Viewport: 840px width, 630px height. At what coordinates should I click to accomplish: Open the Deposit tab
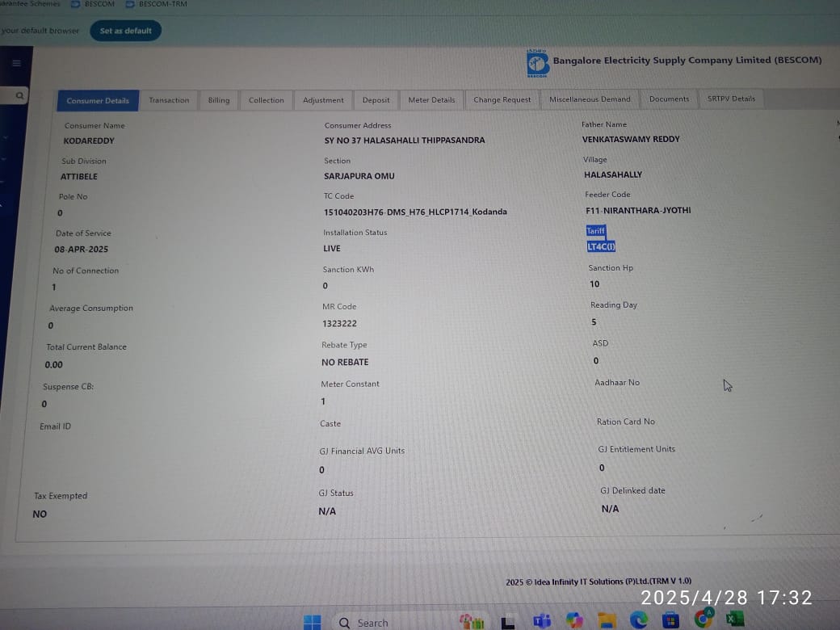coord(376,100)
